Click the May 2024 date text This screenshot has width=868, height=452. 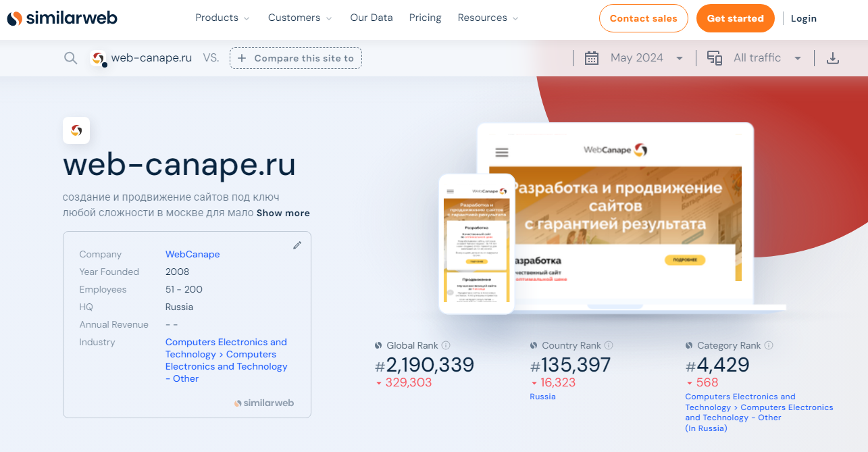pyautogui.click(x=637, y=58)
